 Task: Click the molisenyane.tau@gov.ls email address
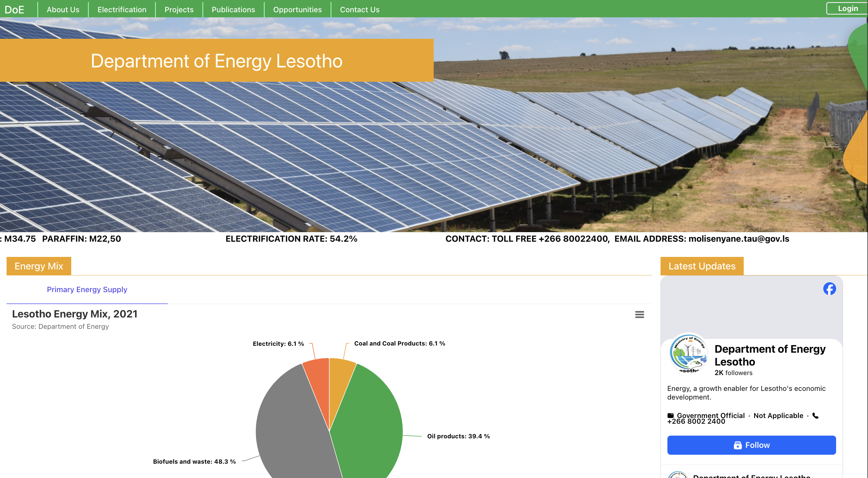coord(739,239)
